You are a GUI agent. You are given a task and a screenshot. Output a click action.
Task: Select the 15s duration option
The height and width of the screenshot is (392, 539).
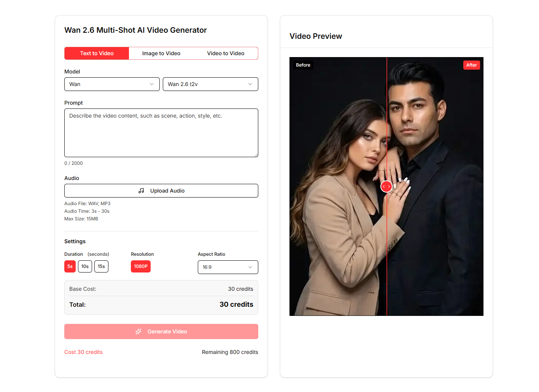coord(101,266)
